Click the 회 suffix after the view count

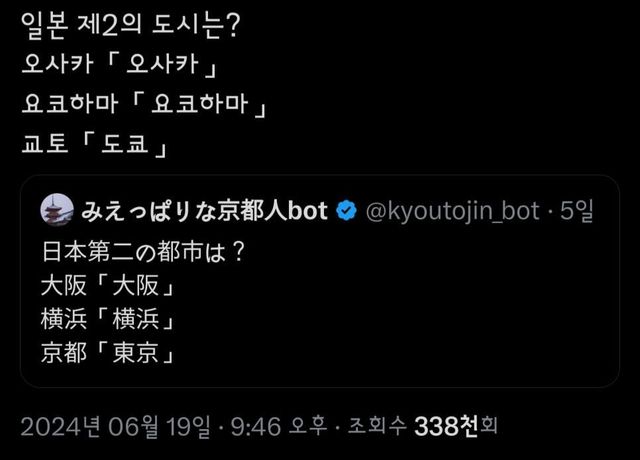489,429
